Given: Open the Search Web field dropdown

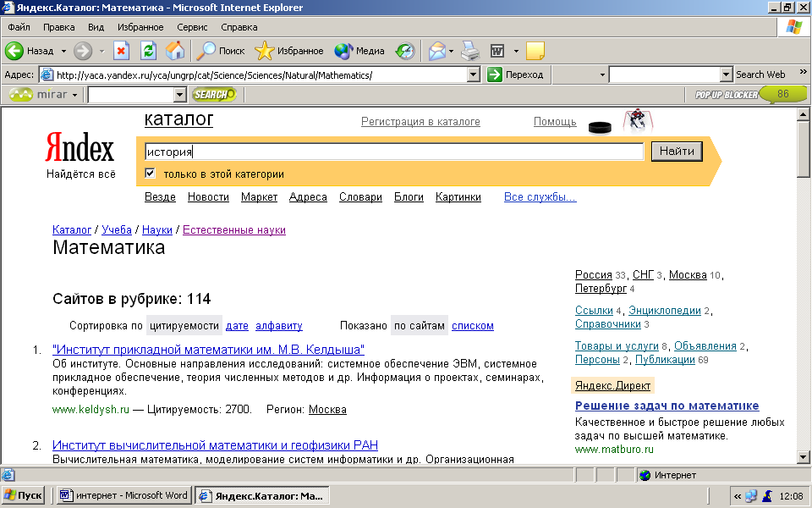Looking at the screenshot, I should click(x=727, y=75).
